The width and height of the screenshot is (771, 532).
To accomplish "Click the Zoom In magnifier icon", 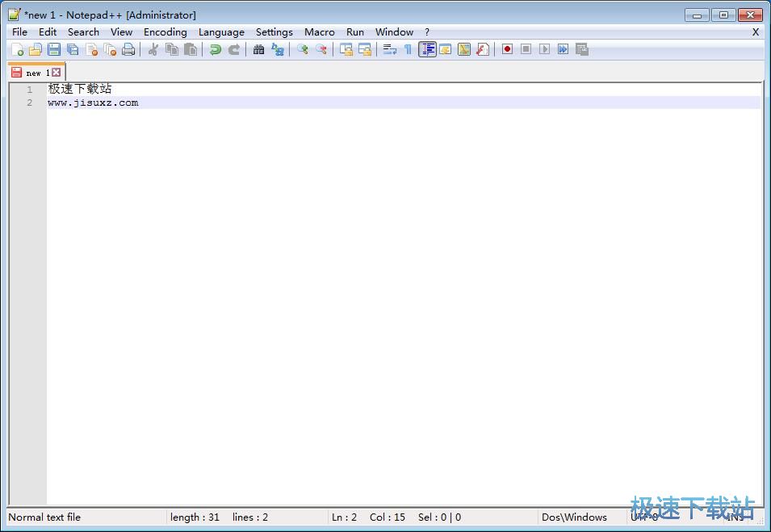I will 302,49.
